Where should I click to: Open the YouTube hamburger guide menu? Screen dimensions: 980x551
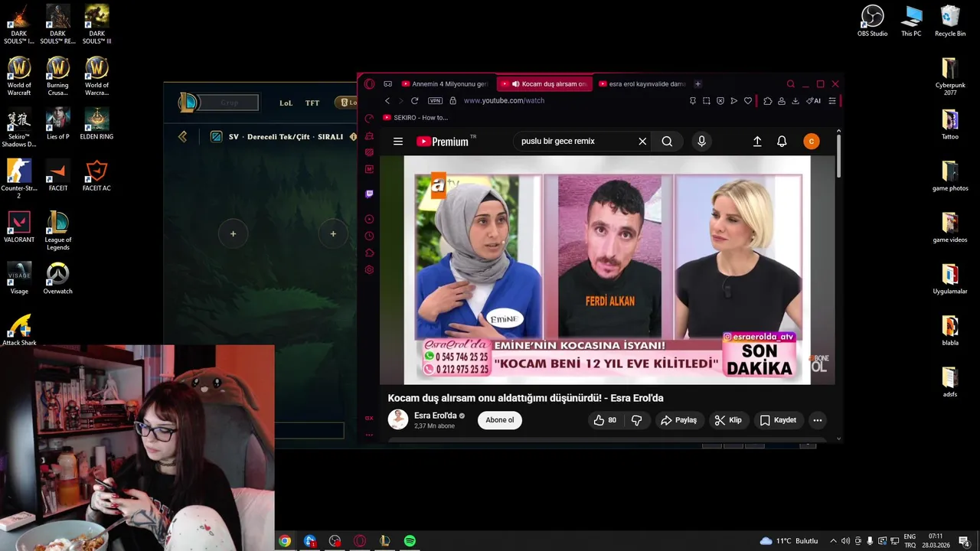coord(398,142)
